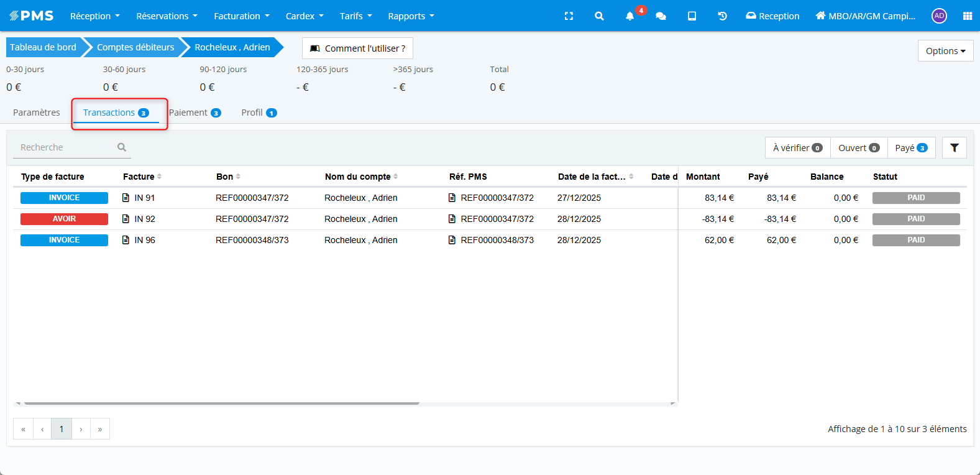The width and height of the screenshot is (980, 475).
Task: Click the tablet device icon
Action: tap(692, 16)
